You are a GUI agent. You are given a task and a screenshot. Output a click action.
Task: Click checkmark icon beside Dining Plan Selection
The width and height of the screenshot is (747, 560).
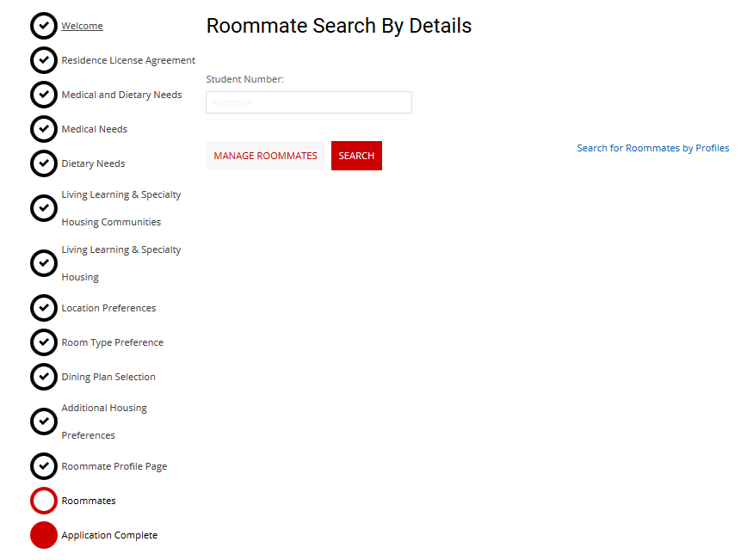(44, 377)
